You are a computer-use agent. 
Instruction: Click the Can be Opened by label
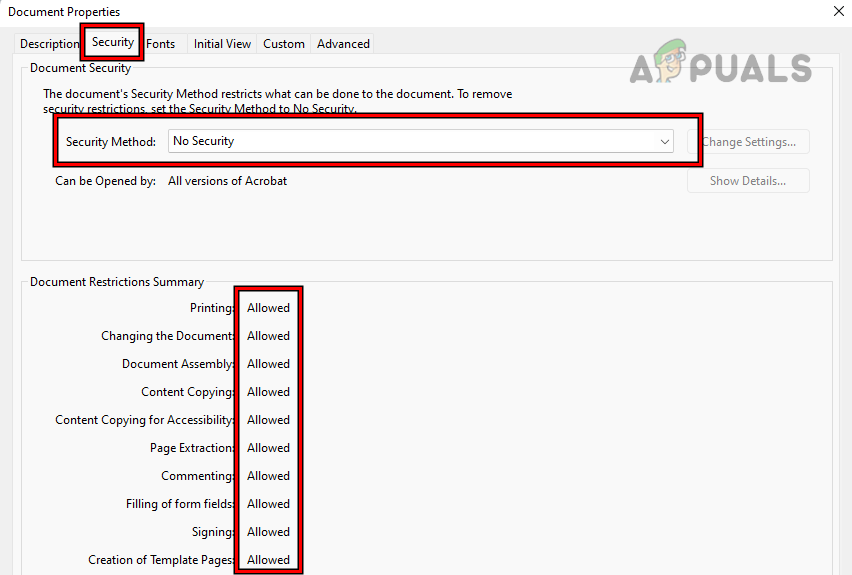(105, 181)
